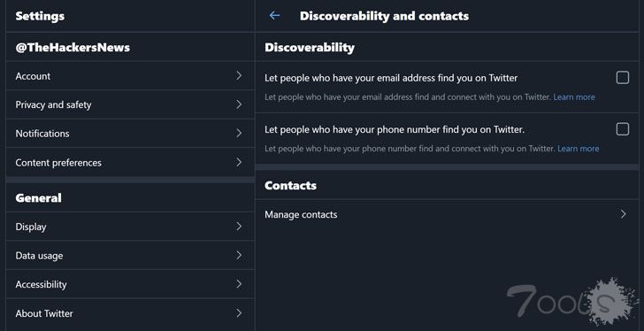Expand the About Twitter chevron
Image resolution: width=644 pixels, height=331 pixels.
(239, 313)
